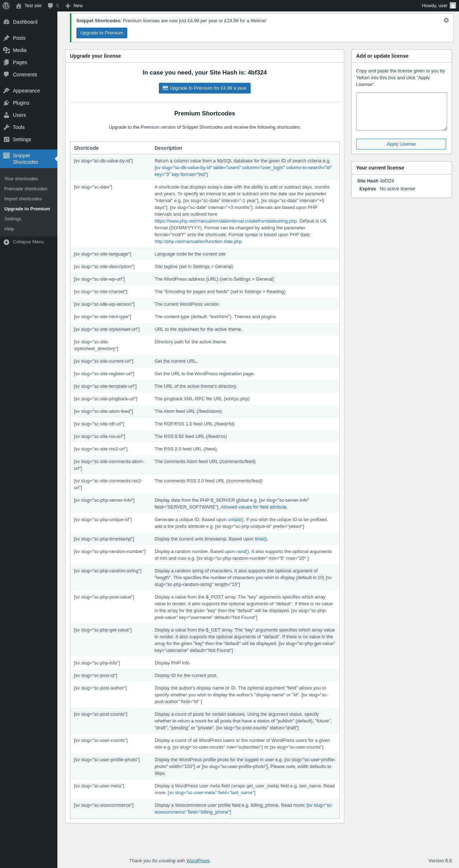Click the home icon beside Test site
Viewport: 459px width, 868px height.
[x=19, y=6]
